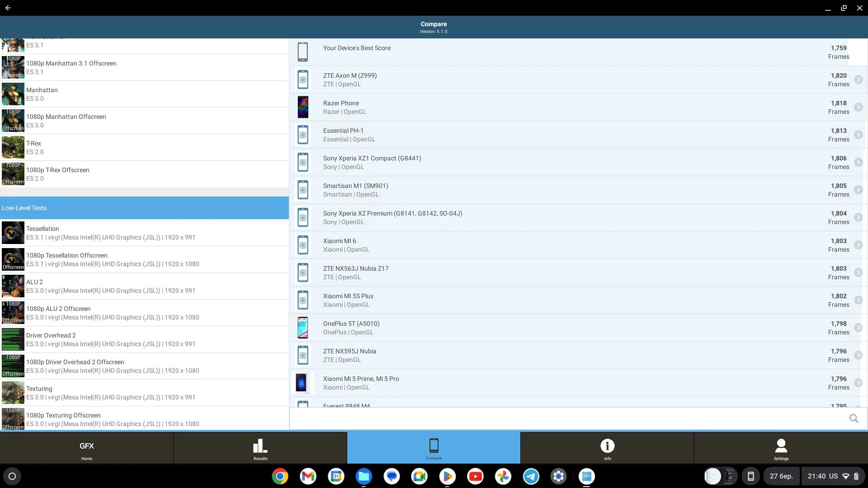The width and height of the screenshot is (868, 488).
Task: Open Google Meet from the shelf
Action: pyautogui.click(x=420, y=476)
